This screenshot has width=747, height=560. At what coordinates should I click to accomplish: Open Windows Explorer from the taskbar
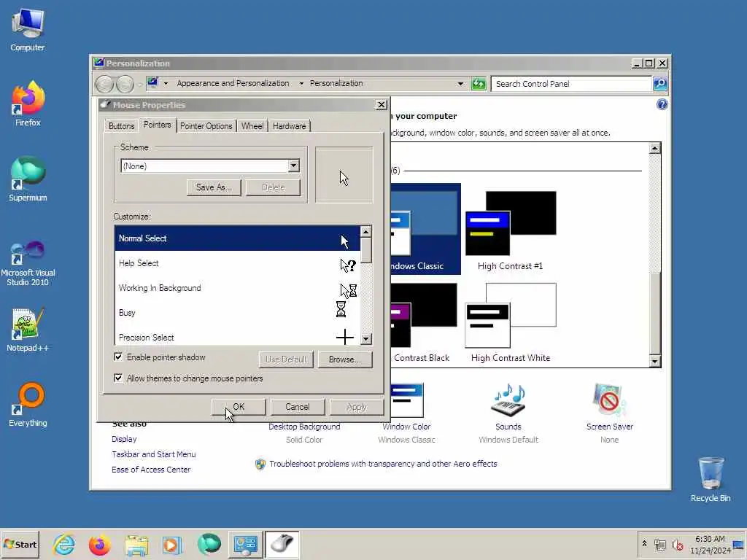pyautogui.click(x=136, y=544)
